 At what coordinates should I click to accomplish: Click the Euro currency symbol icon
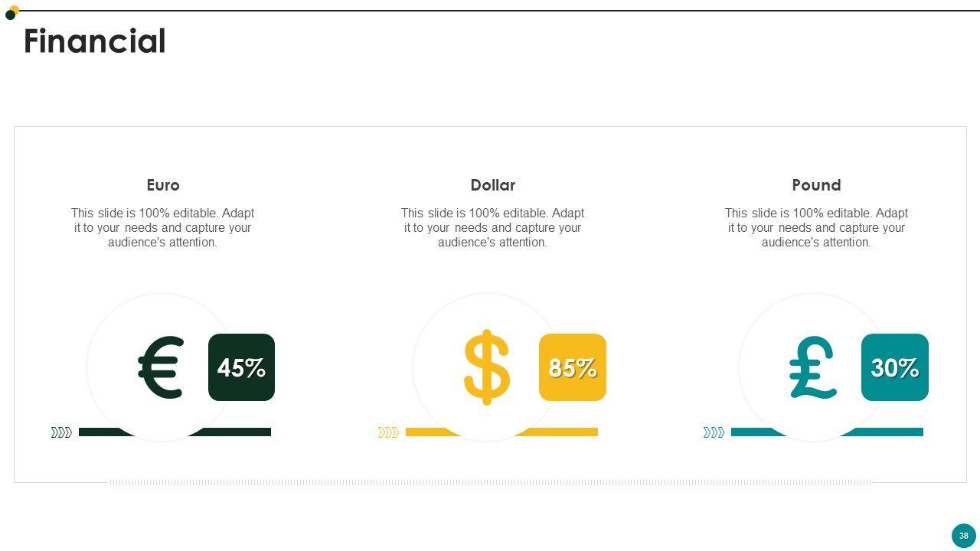point(162,367)
